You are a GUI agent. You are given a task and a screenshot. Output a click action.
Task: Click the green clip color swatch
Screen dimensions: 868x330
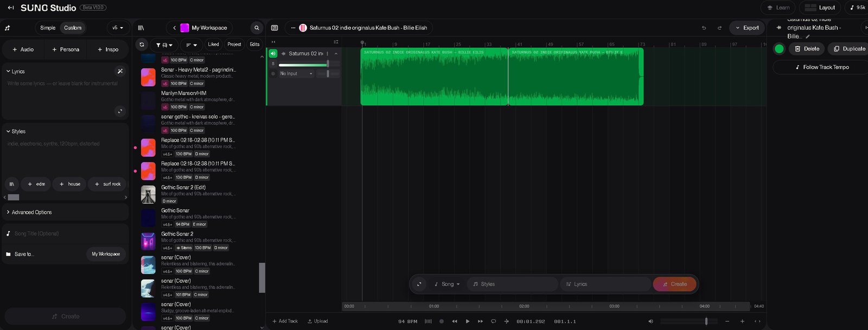point(779,49)
